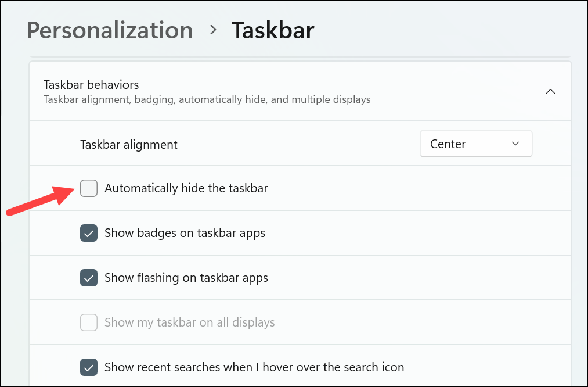Click the Center dropdown's chevron arrow
This screenshot has height=387, width=588.
pyautogui.click(x=515, y=144)
